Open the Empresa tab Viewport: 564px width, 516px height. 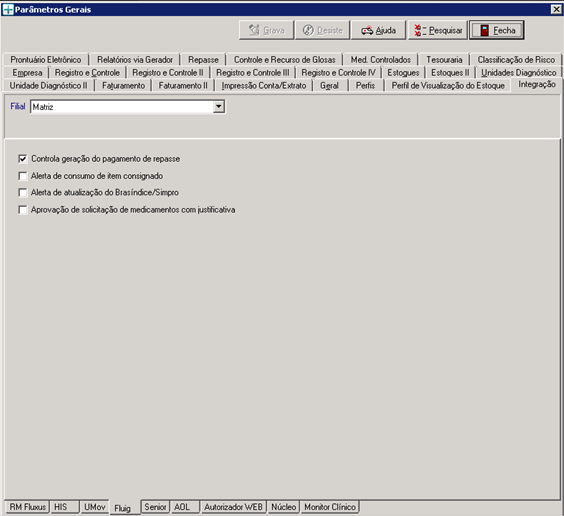[x=27, y=73]
